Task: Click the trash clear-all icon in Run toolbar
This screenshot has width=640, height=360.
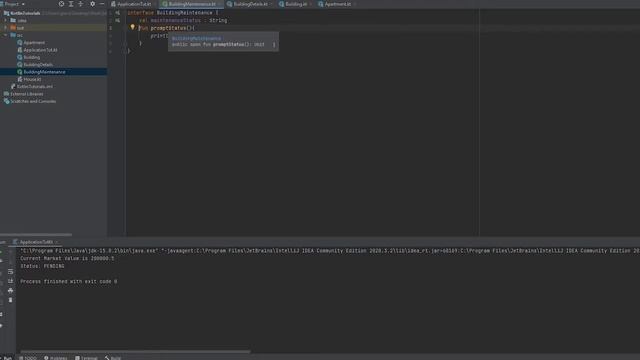Action: coord(10,300)
